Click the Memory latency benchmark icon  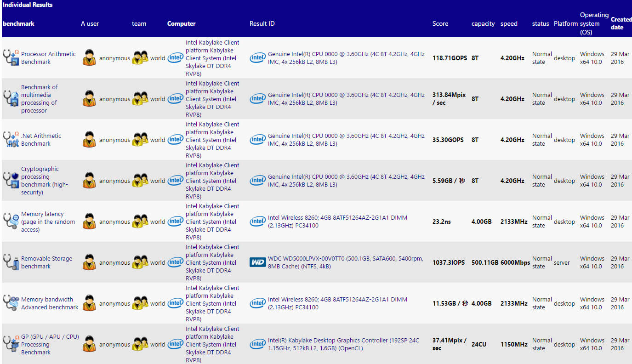click(11, 222)
